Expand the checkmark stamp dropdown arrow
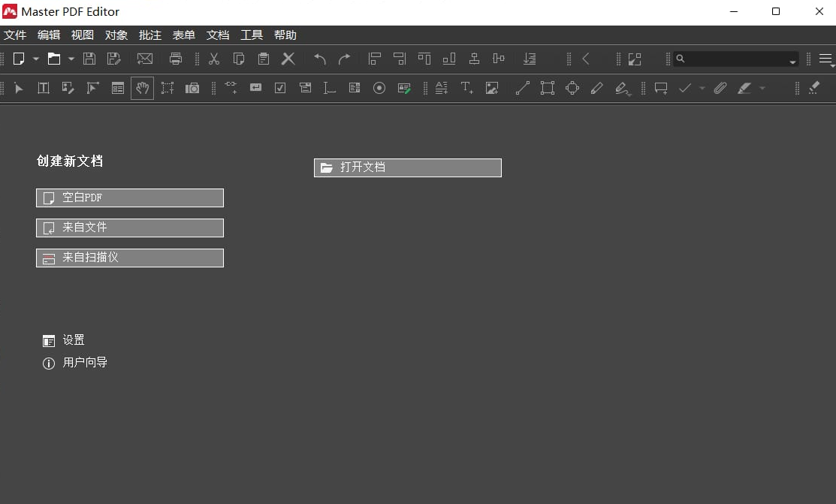This screenshot has height=504, width=836. pos(702,88)
